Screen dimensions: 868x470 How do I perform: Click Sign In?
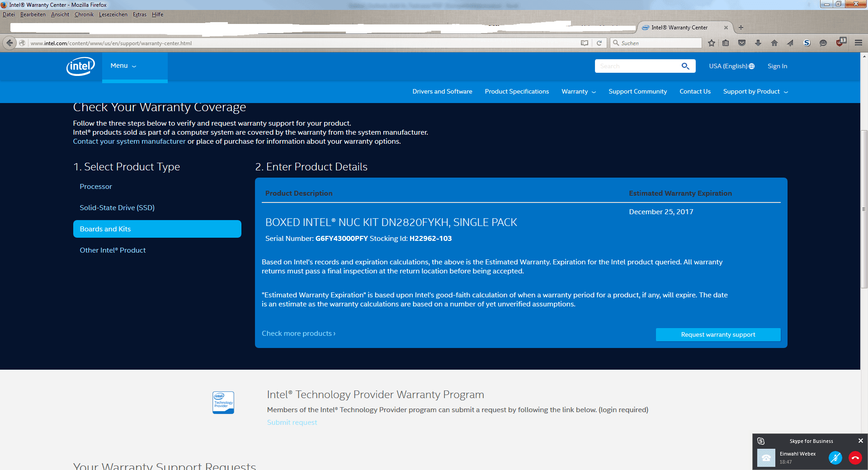point(777,66)
